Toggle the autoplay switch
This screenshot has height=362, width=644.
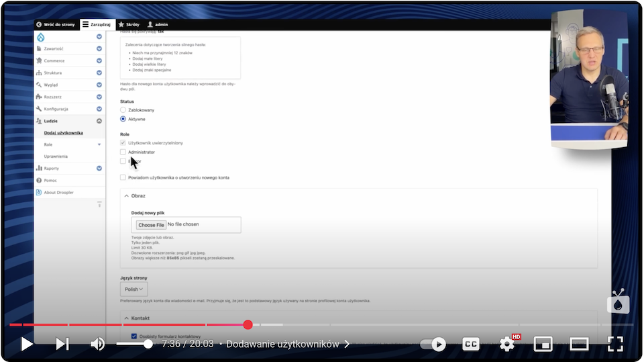[434, 344]
